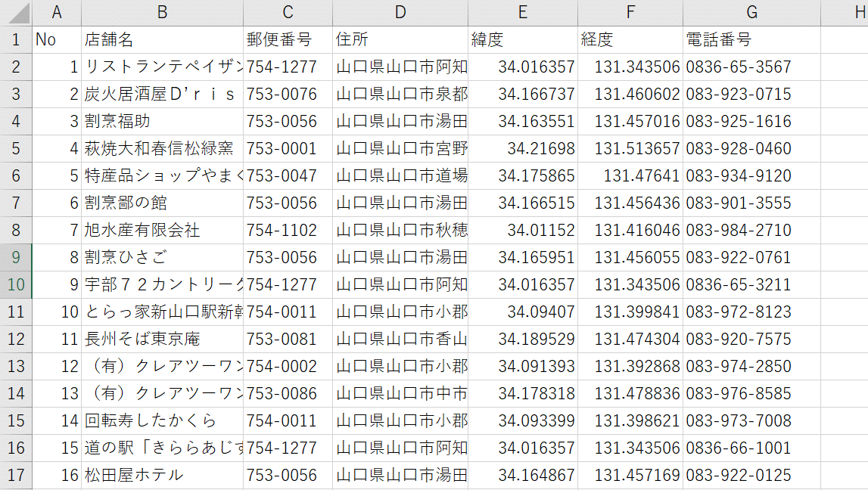Click latitude value 34.189529
This screenshot has width=868, height=490.
(523, 339)
